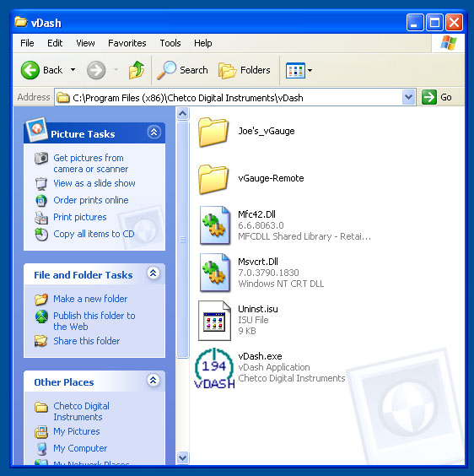This screenshot has height=476, width=474.
Task: Click the Views grid icon
Action: point(295,70)
